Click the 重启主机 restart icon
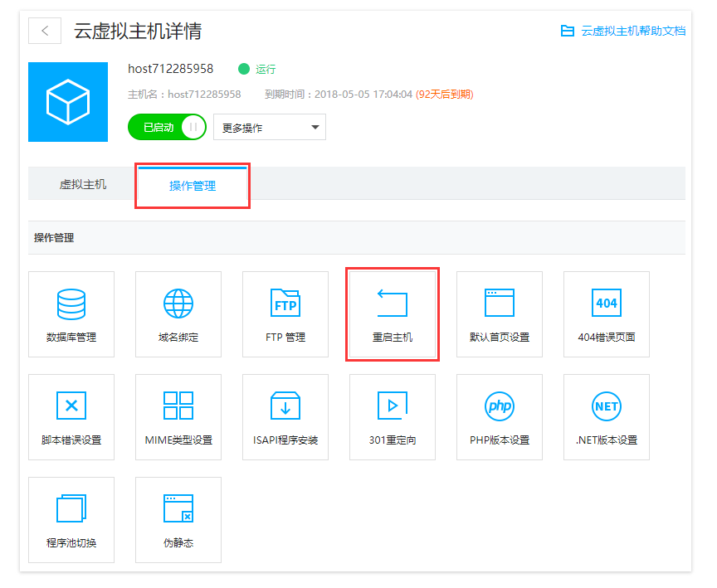Image resolution: width=717 pixels, height=588 pixels. [x=393, y=304]
